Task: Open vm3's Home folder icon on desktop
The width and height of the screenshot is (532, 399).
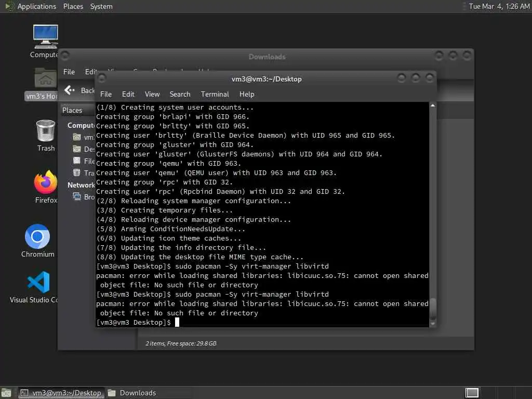Action: (x=45, y=78)
